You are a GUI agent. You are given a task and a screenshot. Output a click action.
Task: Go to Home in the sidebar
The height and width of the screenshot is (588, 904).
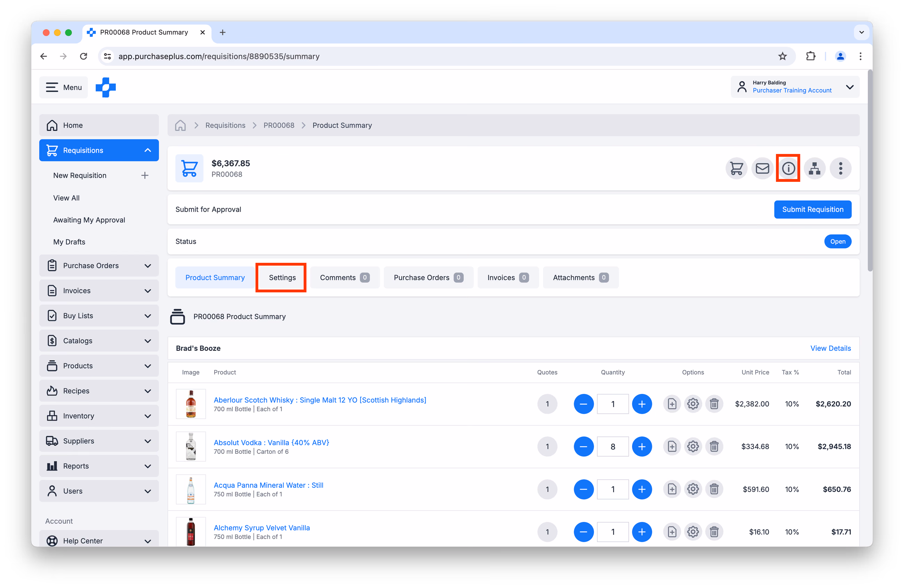pyautogui.click(x=99, y=125)
